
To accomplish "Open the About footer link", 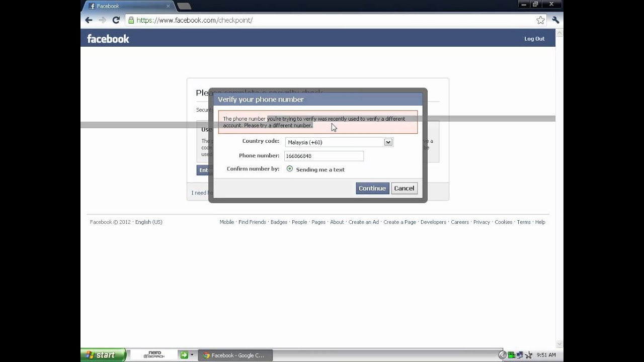I will (x=337, y=222).
